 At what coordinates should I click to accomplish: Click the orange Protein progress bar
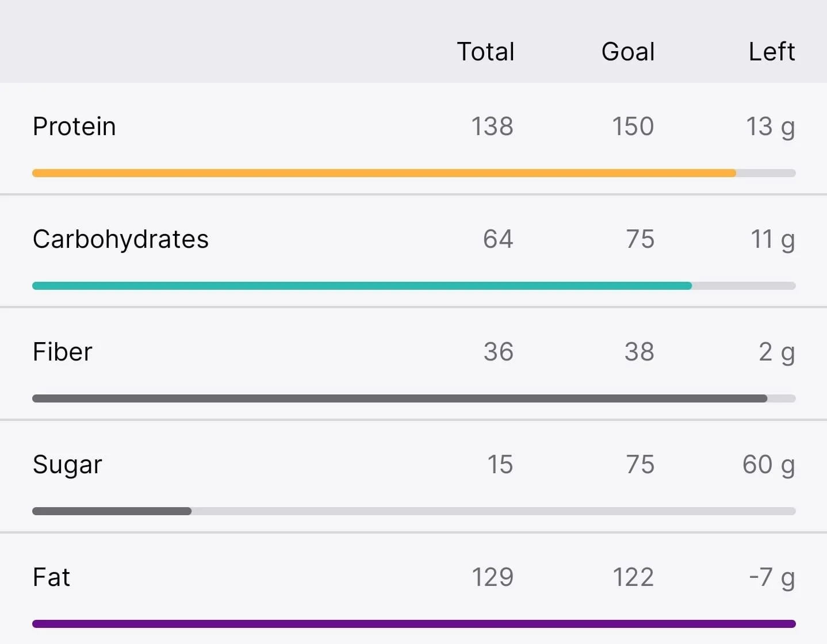coord(414,173)
